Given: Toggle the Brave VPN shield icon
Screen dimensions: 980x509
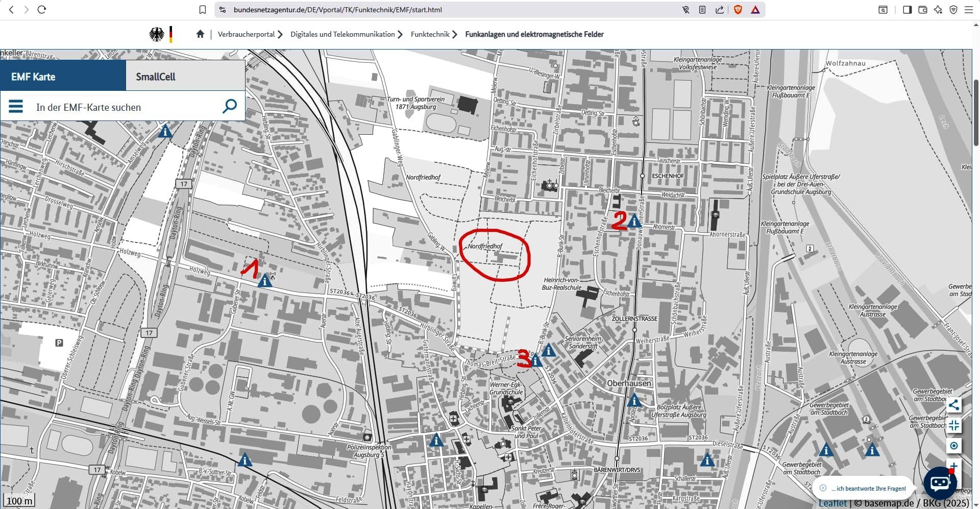Looking at the screenshot, I should point(953,10).
